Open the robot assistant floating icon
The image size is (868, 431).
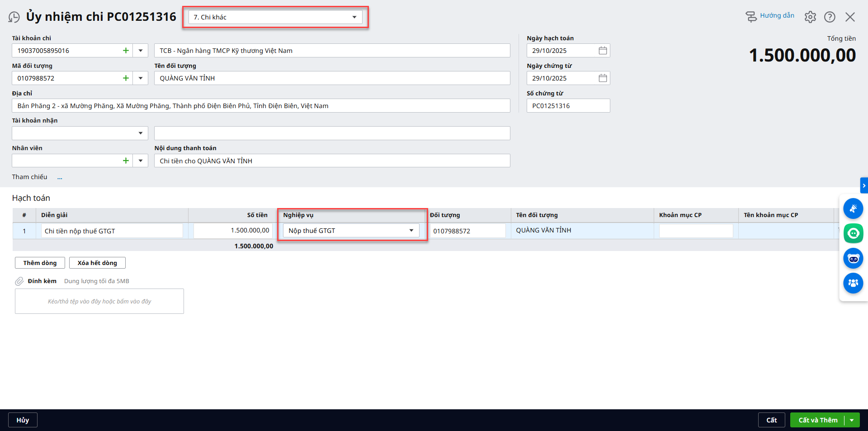pos(853,259)
